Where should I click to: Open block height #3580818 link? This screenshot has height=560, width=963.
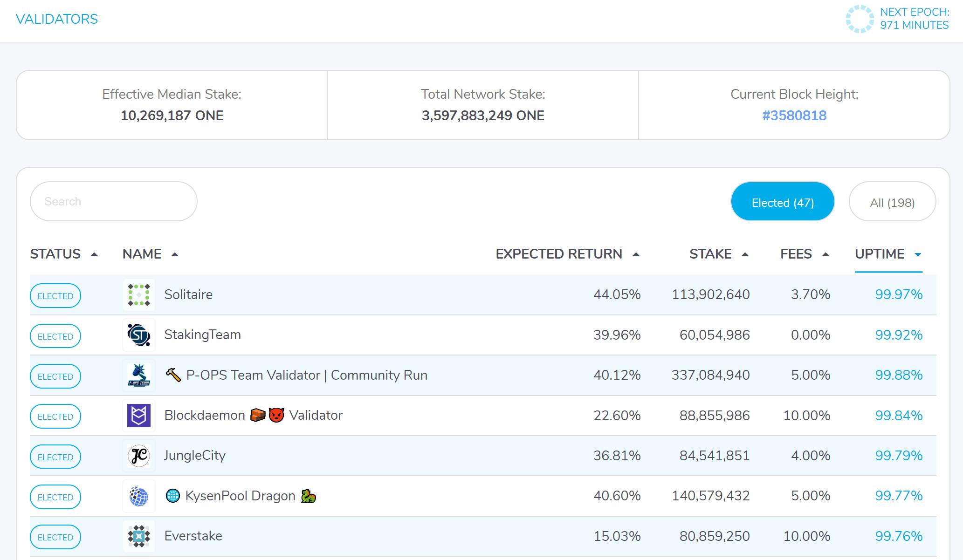794,116
